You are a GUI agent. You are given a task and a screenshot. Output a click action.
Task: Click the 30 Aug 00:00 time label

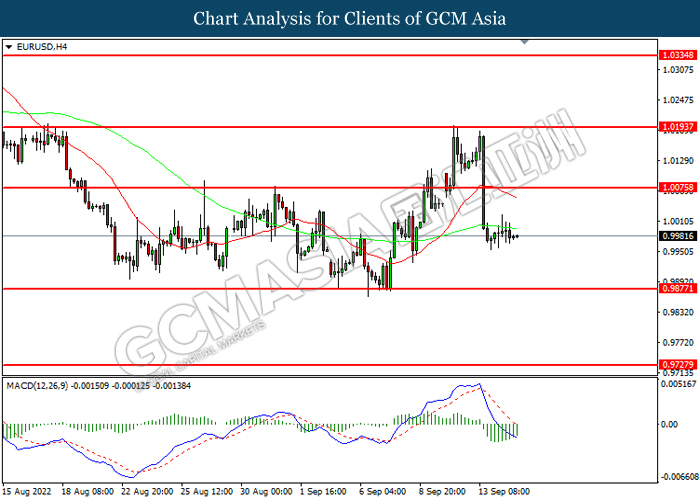[267, 492]
